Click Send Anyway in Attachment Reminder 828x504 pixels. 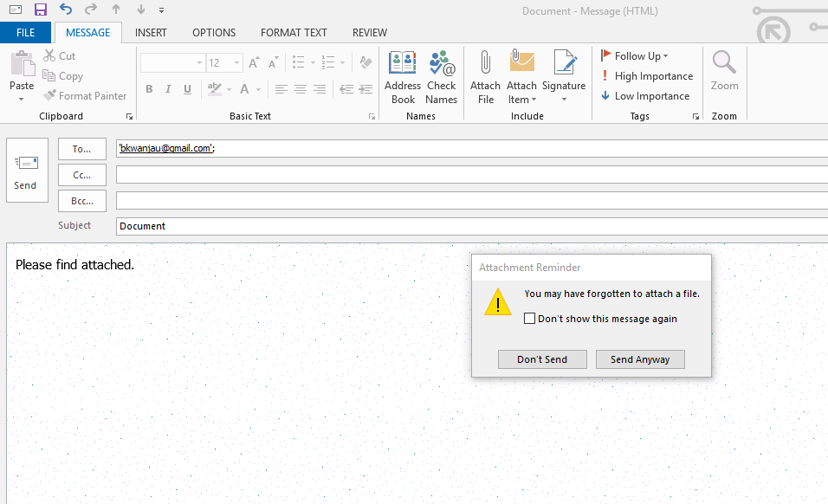coord(640,359)
